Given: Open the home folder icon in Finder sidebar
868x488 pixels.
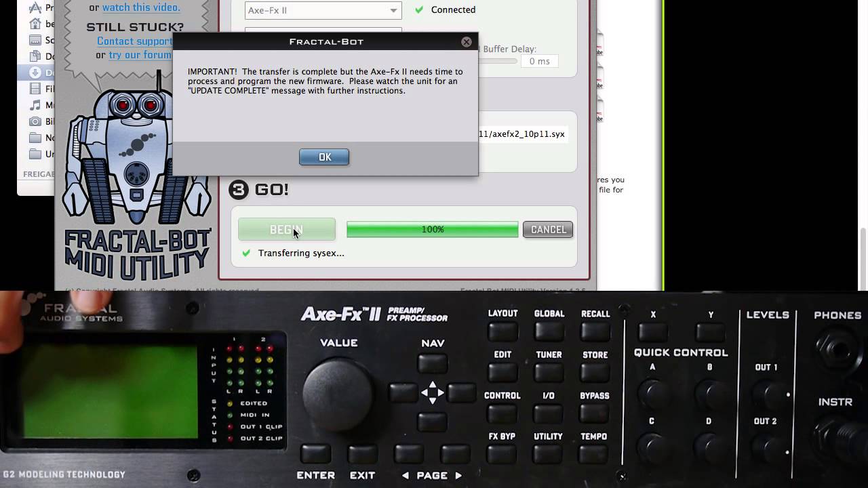Looking at the screenshot, I should click(34, 24).
